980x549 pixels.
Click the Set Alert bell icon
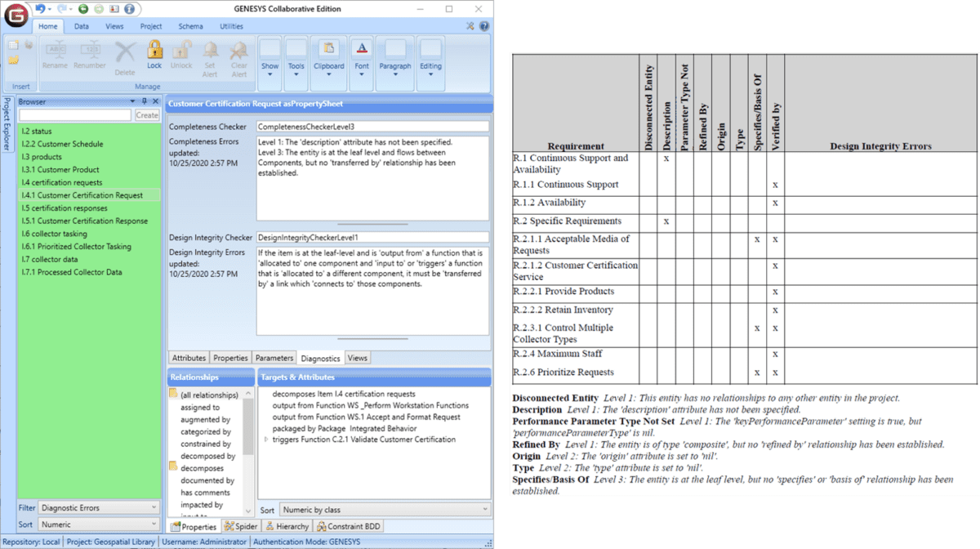pyautogui.click(x=210, y=51)
